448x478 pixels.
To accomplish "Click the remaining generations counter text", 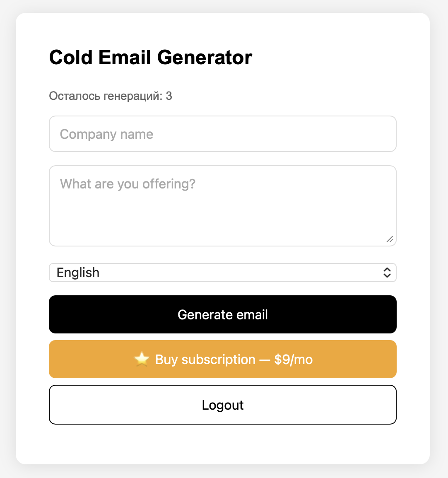I will tap(111, 96).
